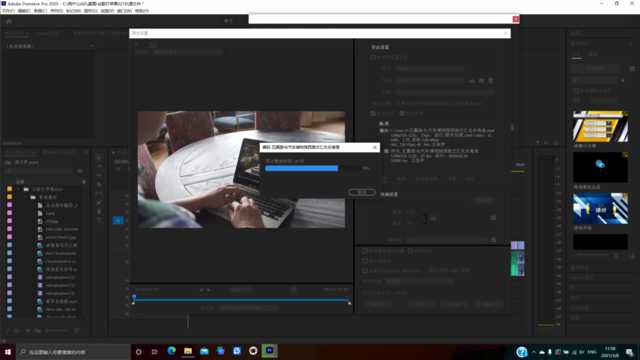Click the Metadata button
Viewport: 640px width, 360px height.
pos(377,304)
